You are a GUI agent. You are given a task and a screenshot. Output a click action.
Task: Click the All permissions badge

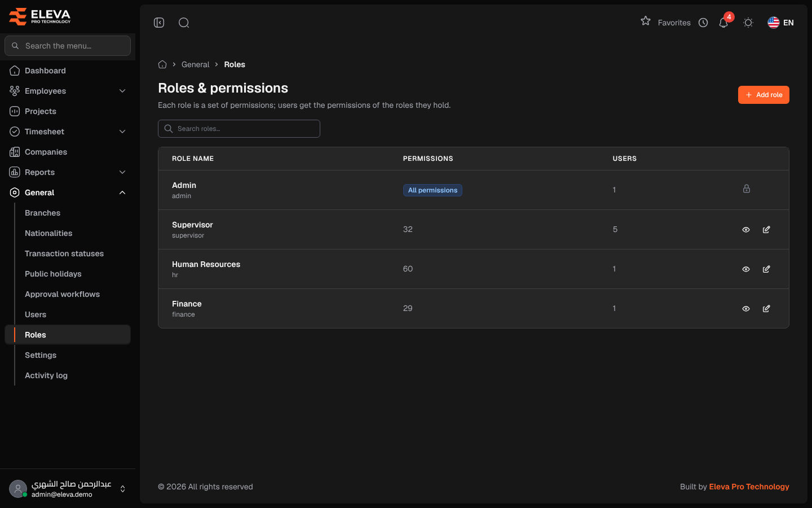pos(433,190)
